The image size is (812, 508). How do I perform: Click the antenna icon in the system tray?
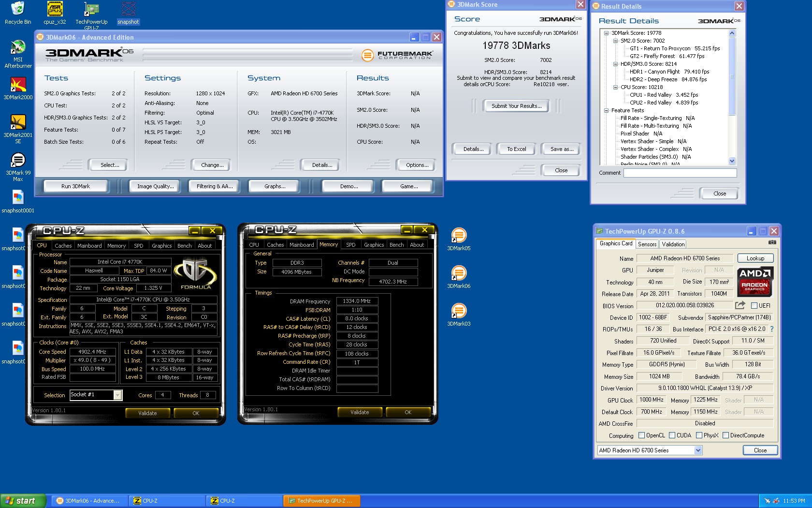tap(767, 501)
